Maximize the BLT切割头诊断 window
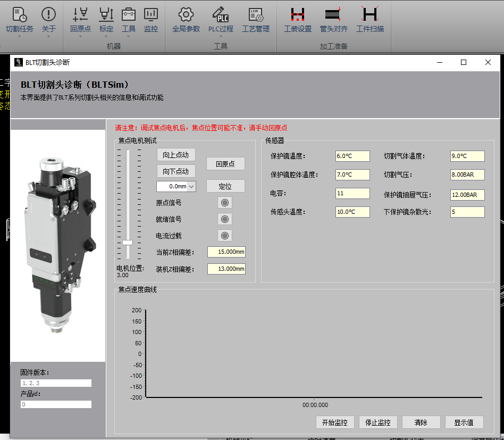504x440 pixels. click(464, 62)
